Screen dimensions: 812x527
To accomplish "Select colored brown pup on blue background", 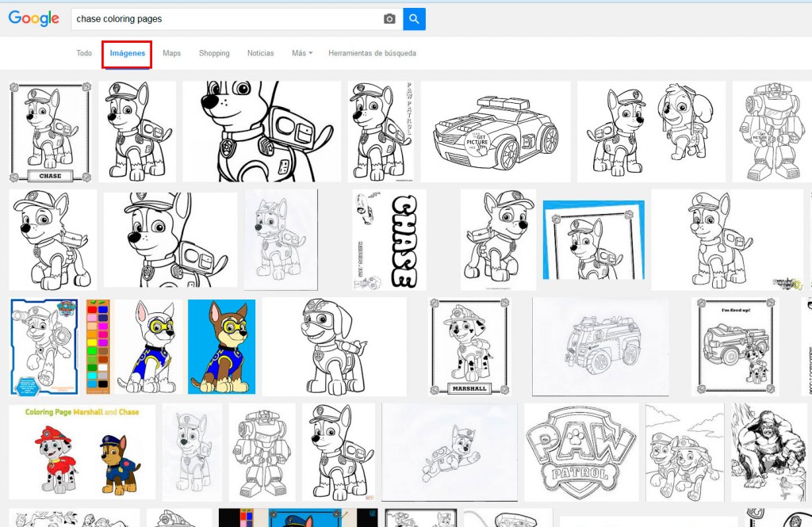I will click(x=222, y=347).
